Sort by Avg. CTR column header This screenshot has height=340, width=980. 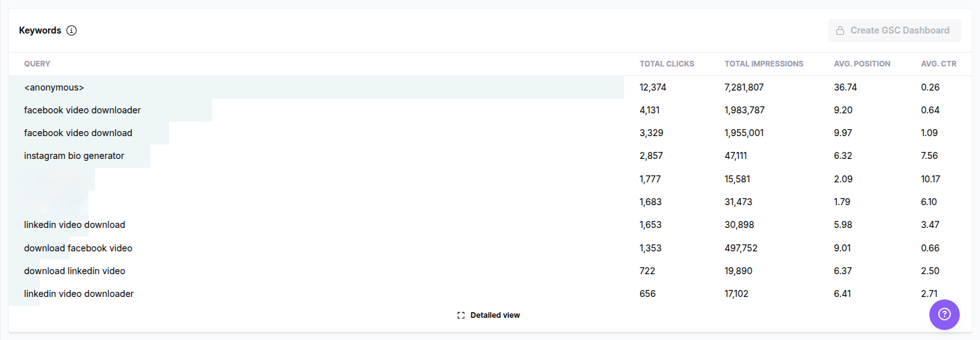[x=938, y=64]
